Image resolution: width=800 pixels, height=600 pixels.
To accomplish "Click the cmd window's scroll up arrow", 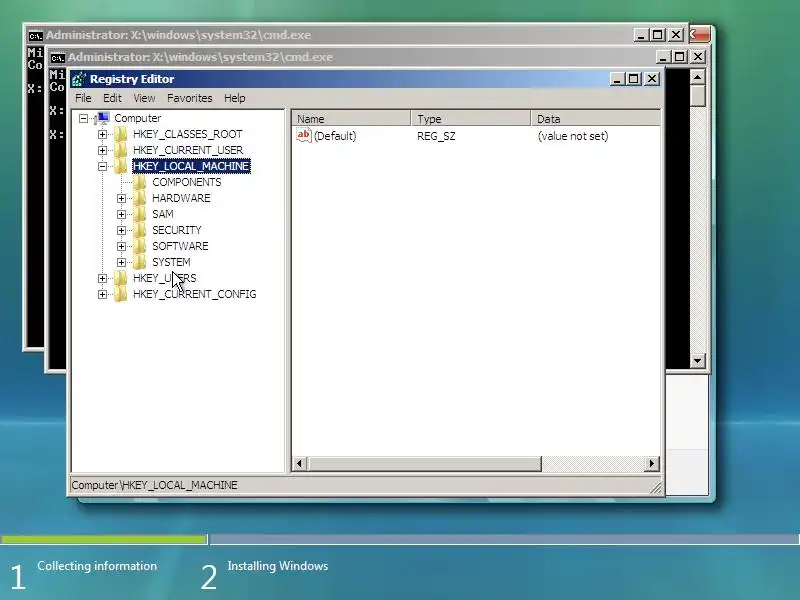I will pos(697,77).
